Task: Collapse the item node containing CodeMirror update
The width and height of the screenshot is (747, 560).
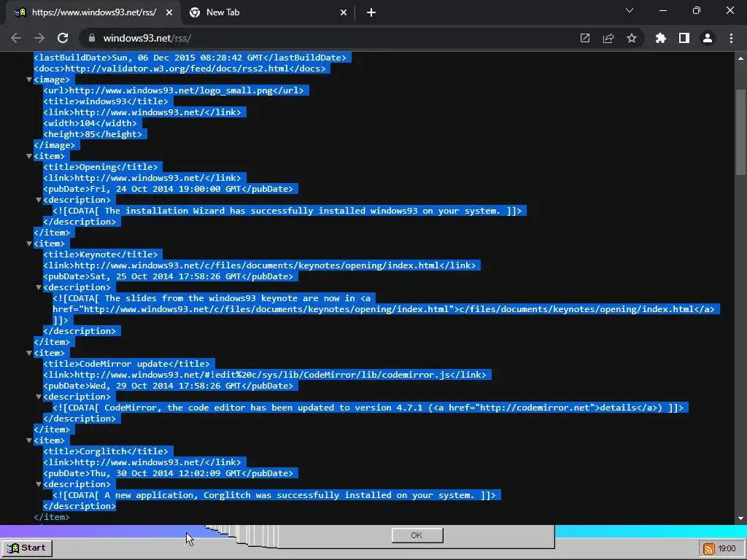Action: (x=29, y=354)
